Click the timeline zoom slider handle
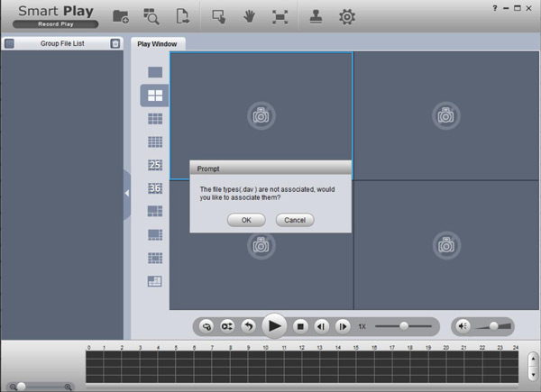Image resolution: width=541 pixels, height=392 pixels. 22,387
